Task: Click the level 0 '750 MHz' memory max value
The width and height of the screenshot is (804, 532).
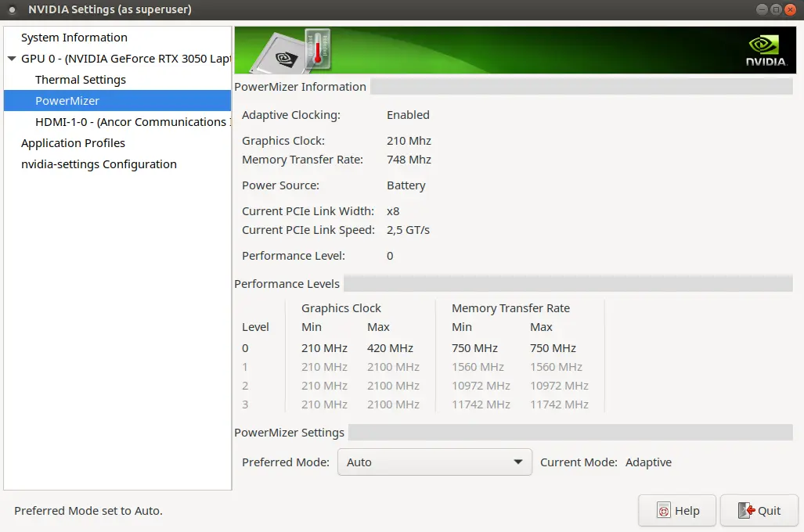Action: coord(553,348)
